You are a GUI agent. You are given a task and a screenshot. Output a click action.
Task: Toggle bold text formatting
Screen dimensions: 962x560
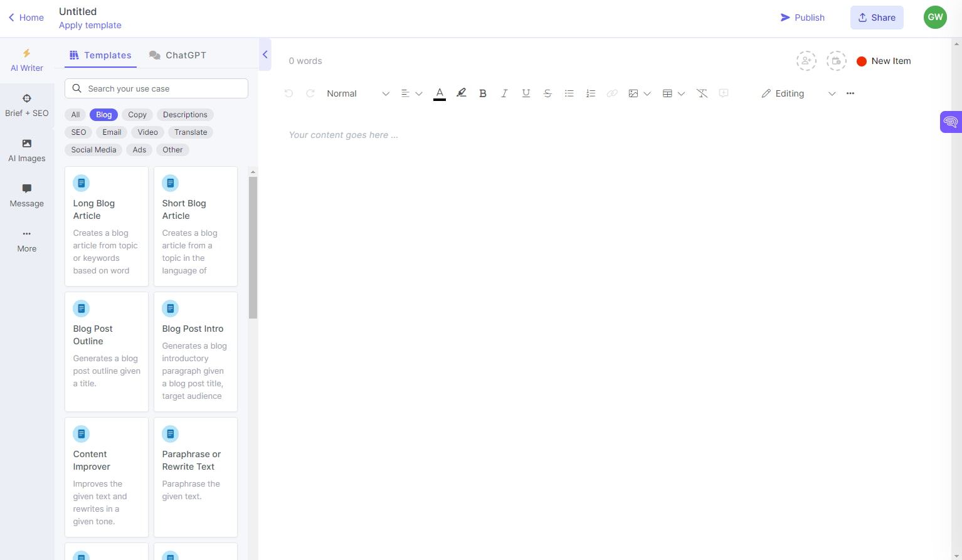[x=483, y=93]
